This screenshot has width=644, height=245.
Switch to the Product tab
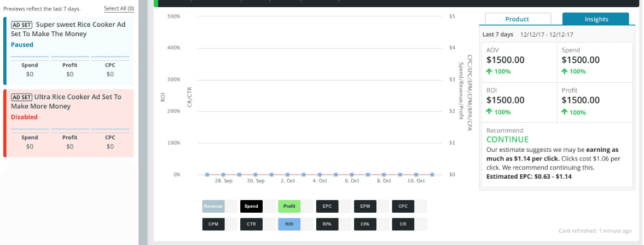(x=518, y=19)
